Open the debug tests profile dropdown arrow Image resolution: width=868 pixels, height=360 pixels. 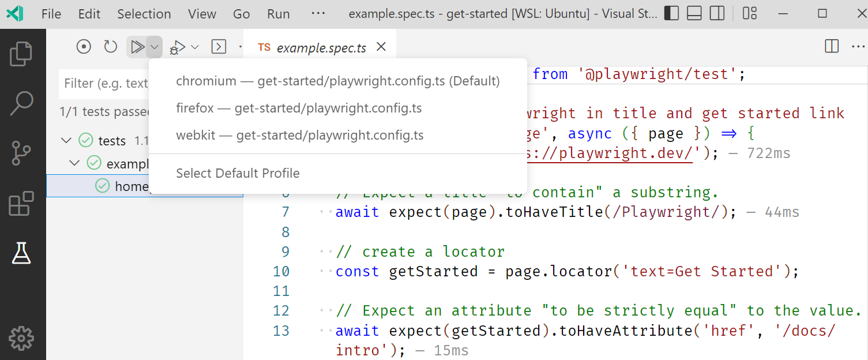[195, 47]
